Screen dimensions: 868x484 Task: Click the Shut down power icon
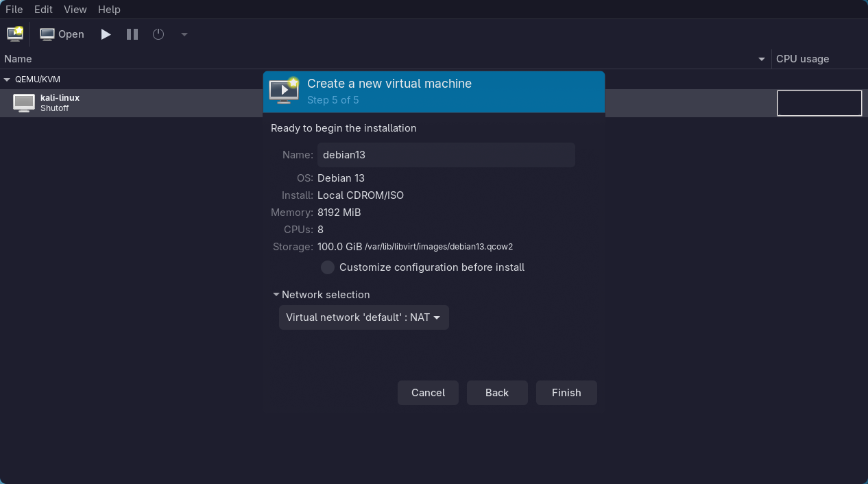(x=158, y=34)
